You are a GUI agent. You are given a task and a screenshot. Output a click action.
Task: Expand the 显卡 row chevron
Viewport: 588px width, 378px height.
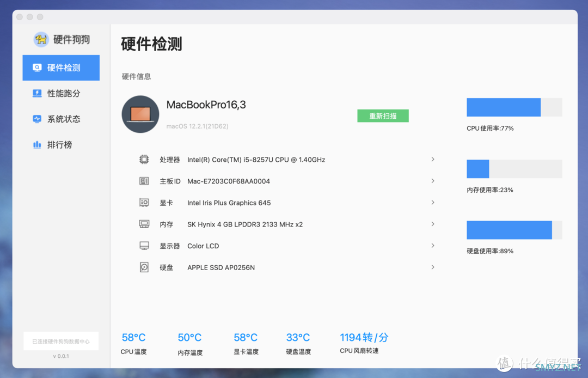pos(433,203)
